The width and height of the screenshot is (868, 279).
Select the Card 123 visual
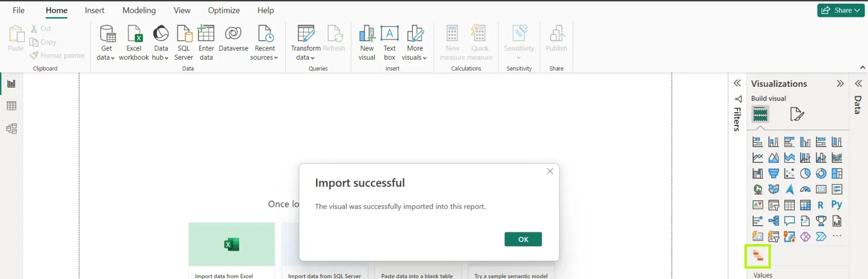tap(821, 189)
